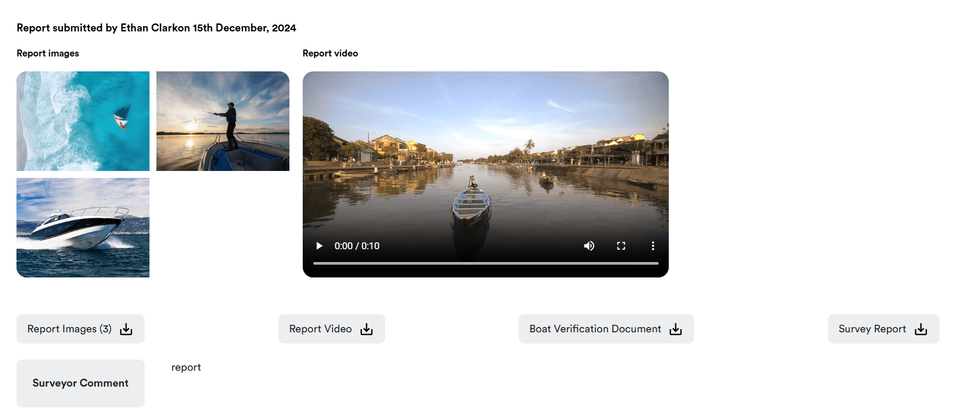Click the Boat Verification Document label

pyautogui.click(x=595, y=329)
